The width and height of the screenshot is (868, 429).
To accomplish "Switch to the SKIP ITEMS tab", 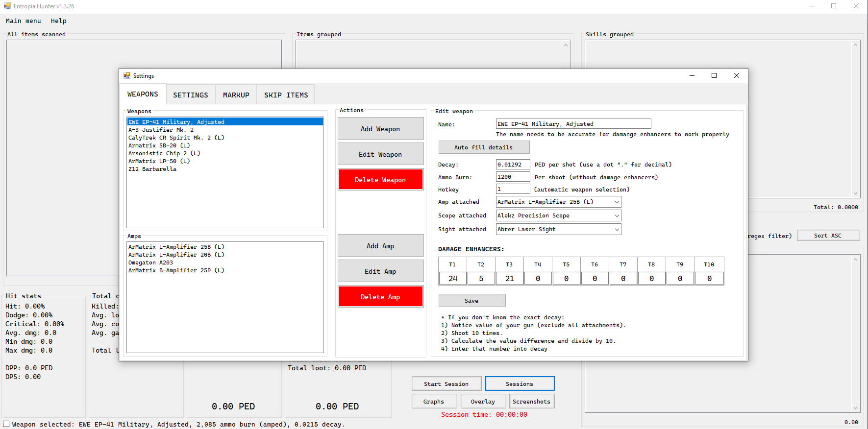I will (x=286, y=95).
